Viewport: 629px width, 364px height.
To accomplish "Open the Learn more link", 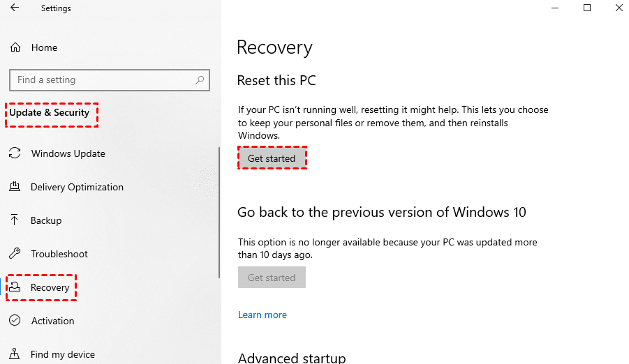I will tap(262, 314).
